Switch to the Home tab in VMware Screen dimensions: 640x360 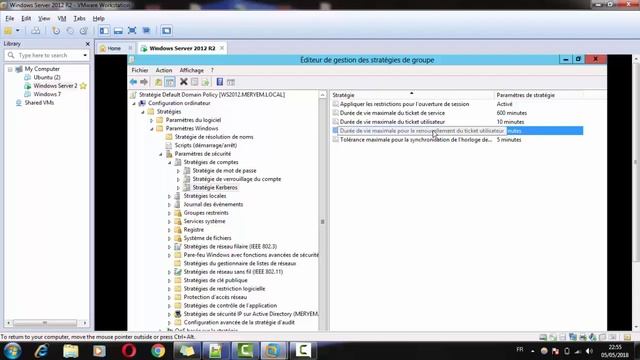click(114, 48)
